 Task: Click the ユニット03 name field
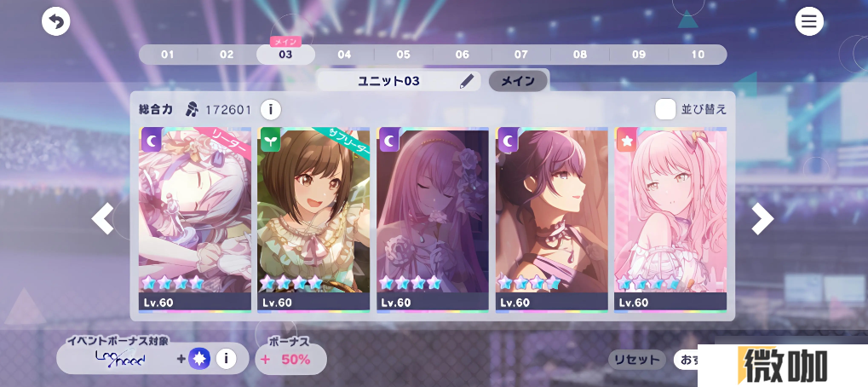[398, 81]
